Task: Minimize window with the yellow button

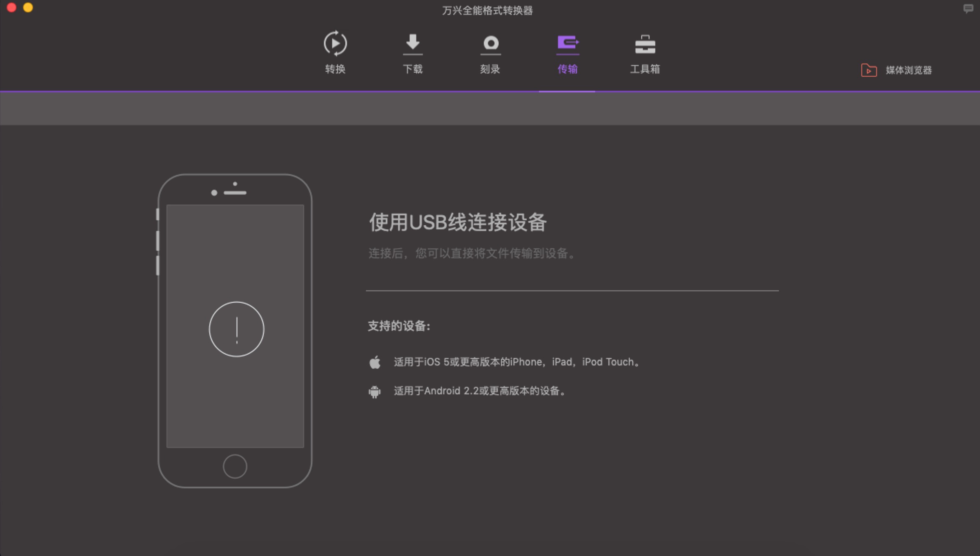Action: [28, 8]
